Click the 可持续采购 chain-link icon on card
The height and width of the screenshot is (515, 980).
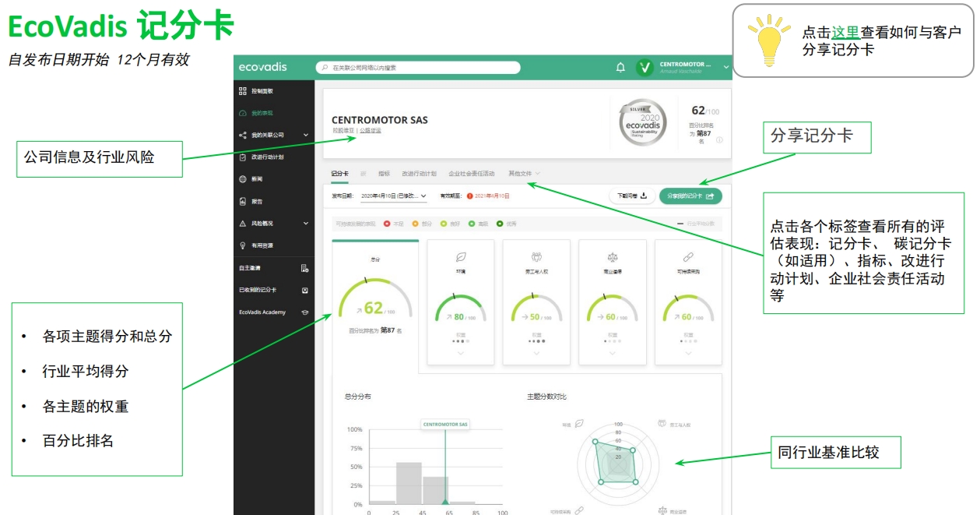[688, 256]
